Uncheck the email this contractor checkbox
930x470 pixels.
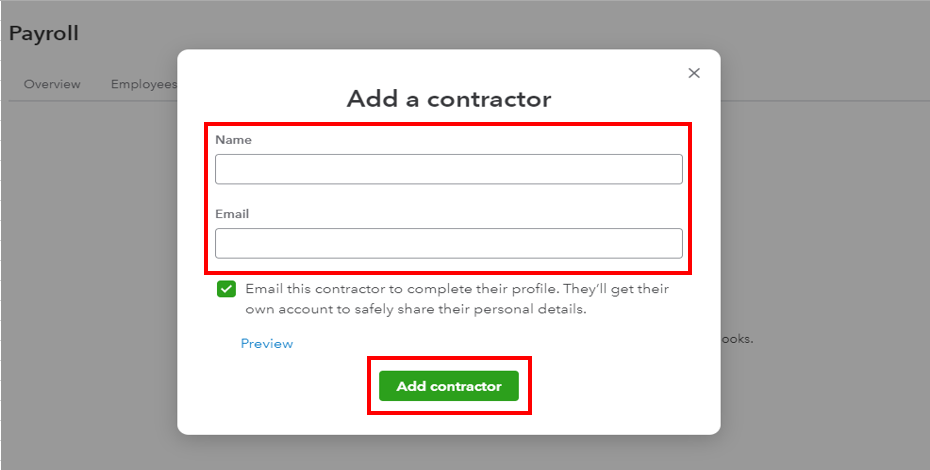(x=226, y=289)
